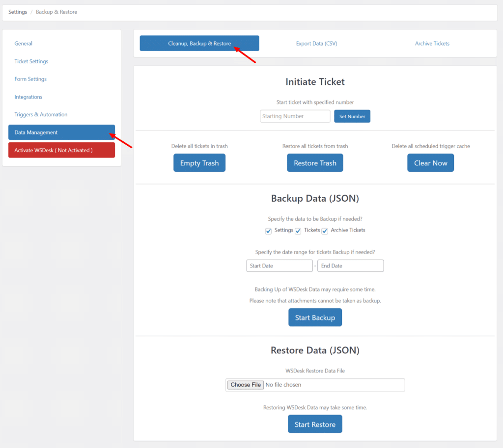
Task: Toggle the Archive Tickets backup checkbox
Action: click(x=325, y=231)
